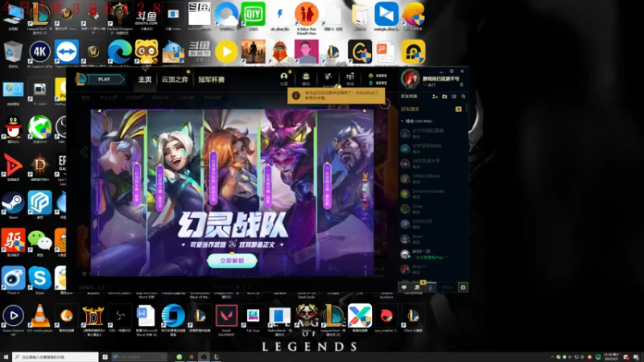Click the yellow info notification popup
This screenshot has width=644, height=362.
pyautogui.click(x=336, y=96)
